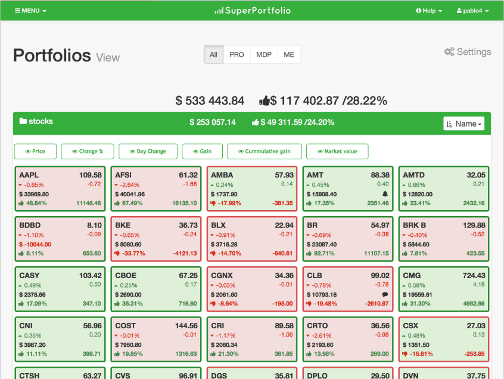This screenshot has height=379, width=504.
Task: Click down arrow on AAPL change percent
Action: click(20, 185)
